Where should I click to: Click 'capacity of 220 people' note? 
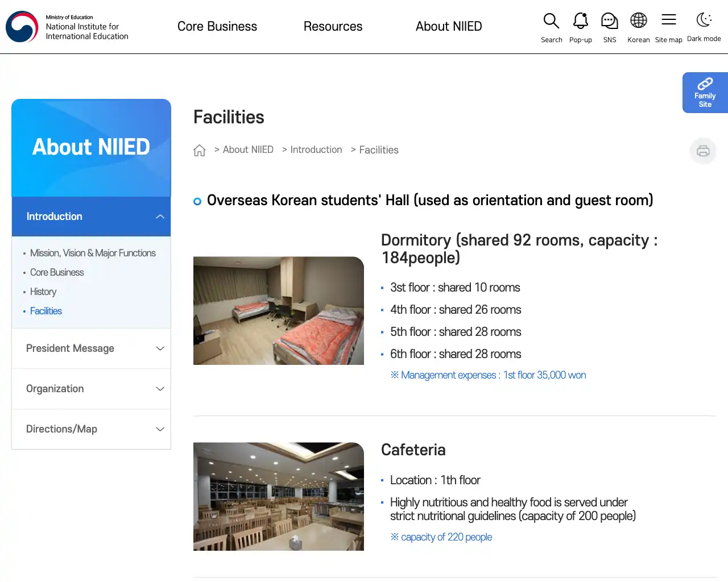[x=441, y=537]
